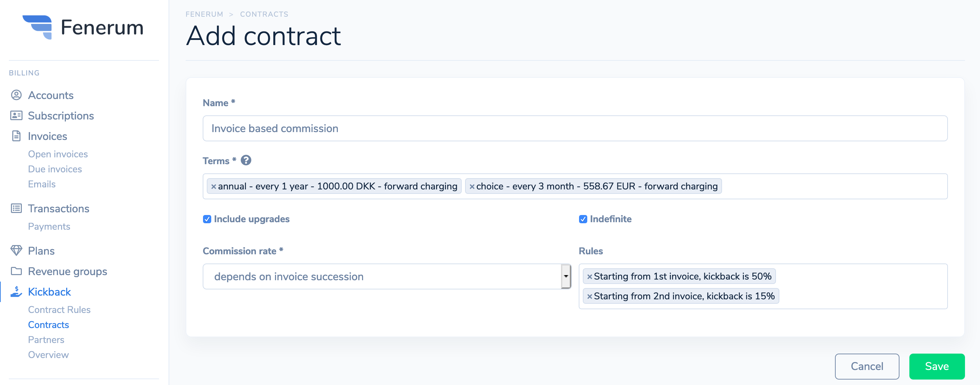Click the Kickback hand-dollar icon
This screenshot has height=385, width=980.
(x=16, y=291)
